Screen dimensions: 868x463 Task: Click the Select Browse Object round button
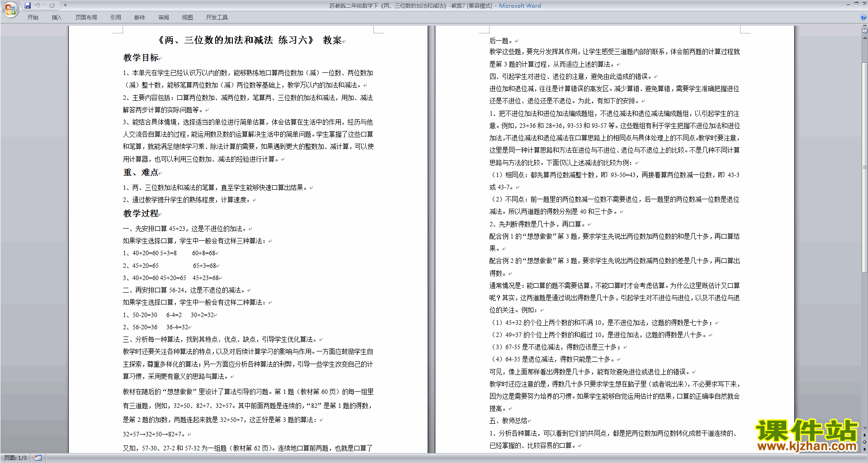pos(865,442)
